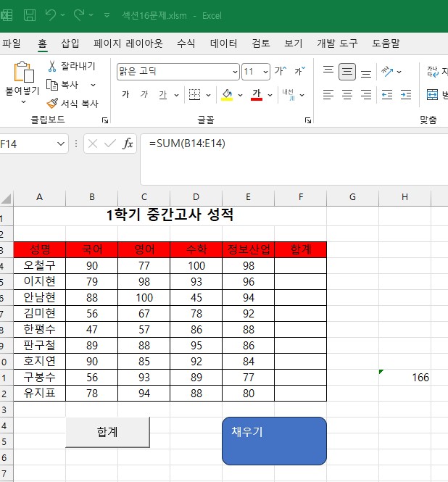448x482 pixels.
Task: Click the Insert Function fx icon
Action: coord(128,144)
